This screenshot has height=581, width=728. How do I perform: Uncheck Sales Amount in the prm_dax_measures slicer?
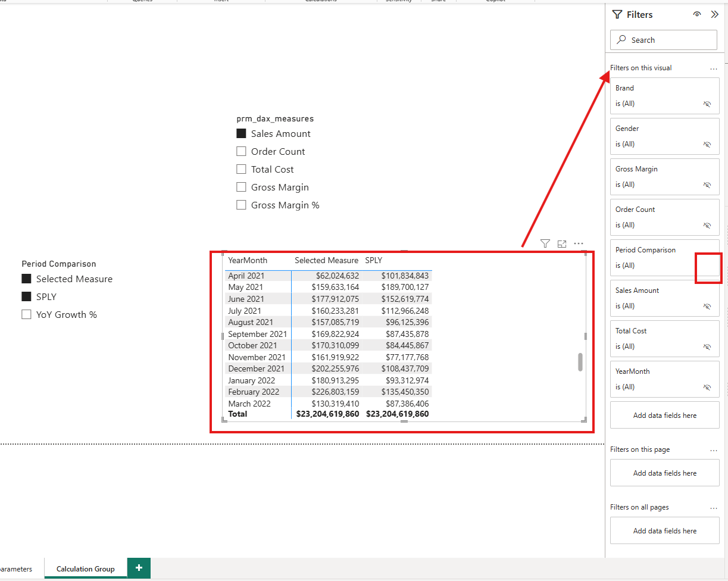tap(241, 134)
